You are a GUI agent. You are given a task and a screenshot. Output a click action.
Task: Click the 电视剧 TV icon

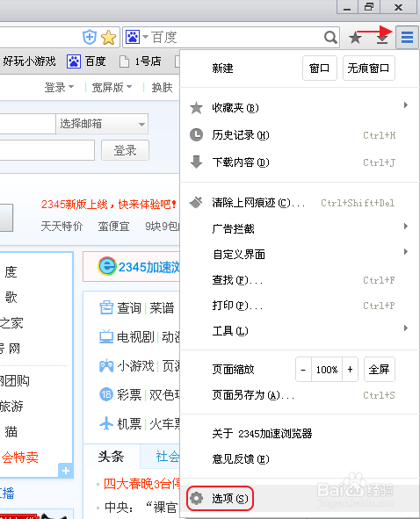(106, 336)
